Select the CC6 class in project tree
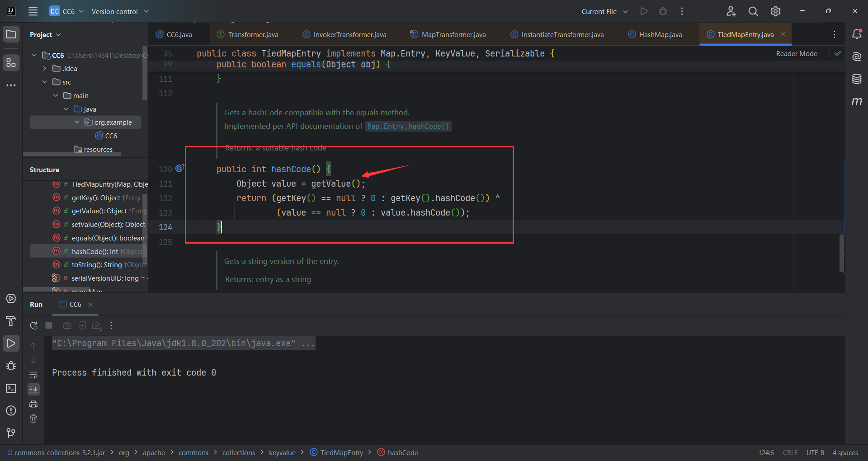868x461 pixels. [106, 136]
